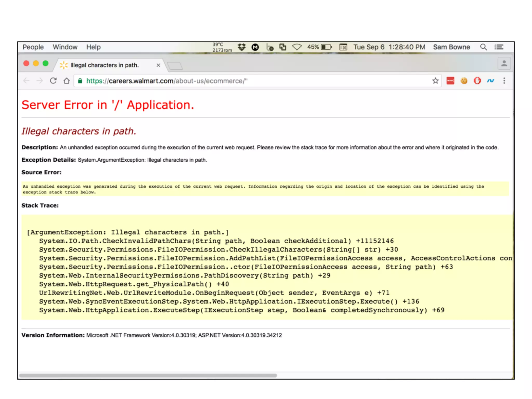The height and width of the screenshot is (399, 532).
Task: Open the Opera-style red extension icon
Action: (477, 81)
